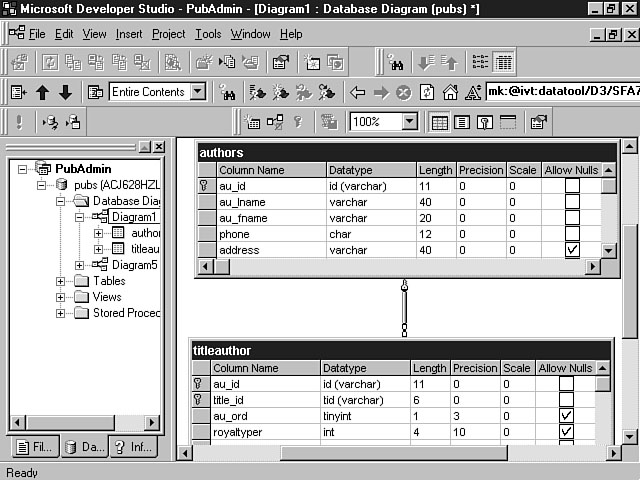The width and height of the screenshot is (640, 480).
Task: Click the up arrow in navigation toolbar
Action: click(42, 92)
